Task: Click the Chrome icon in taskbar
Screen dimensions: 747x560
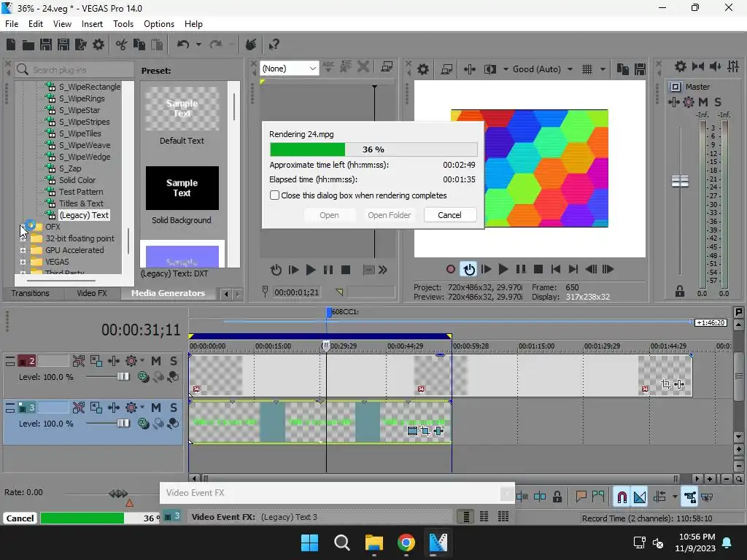Action: point(406,542)
